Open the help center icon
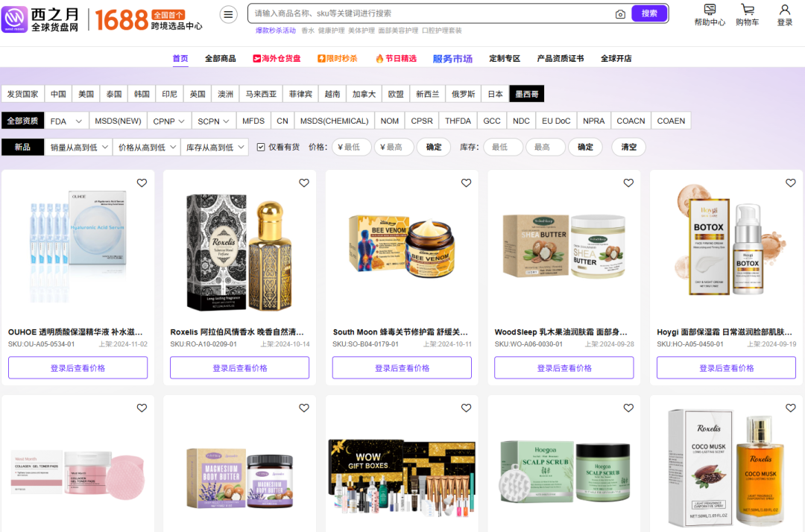Viewport: 805px width, 532px height. pos(710,10)
